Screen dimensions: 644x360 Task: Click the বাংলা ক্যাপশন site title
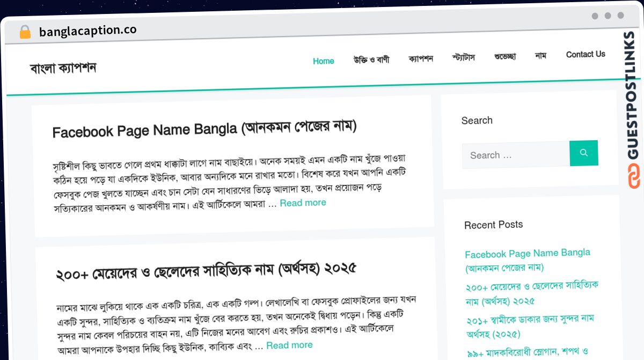tap(63, 68)
